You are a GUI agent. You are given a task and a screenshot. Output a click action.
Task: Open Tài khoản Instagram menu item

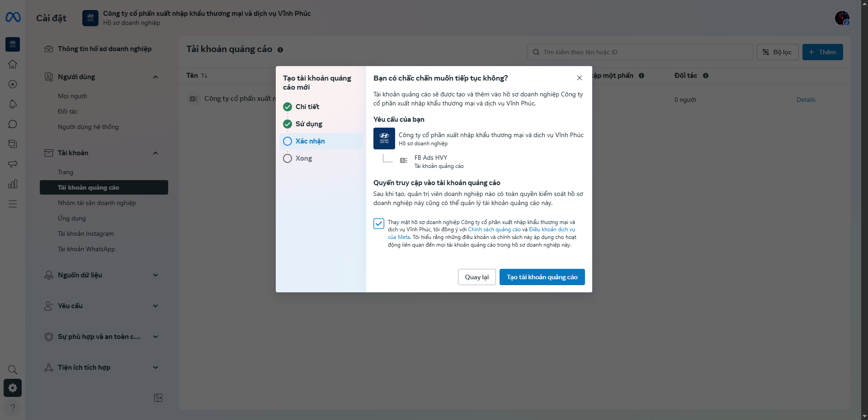[86, 234]
